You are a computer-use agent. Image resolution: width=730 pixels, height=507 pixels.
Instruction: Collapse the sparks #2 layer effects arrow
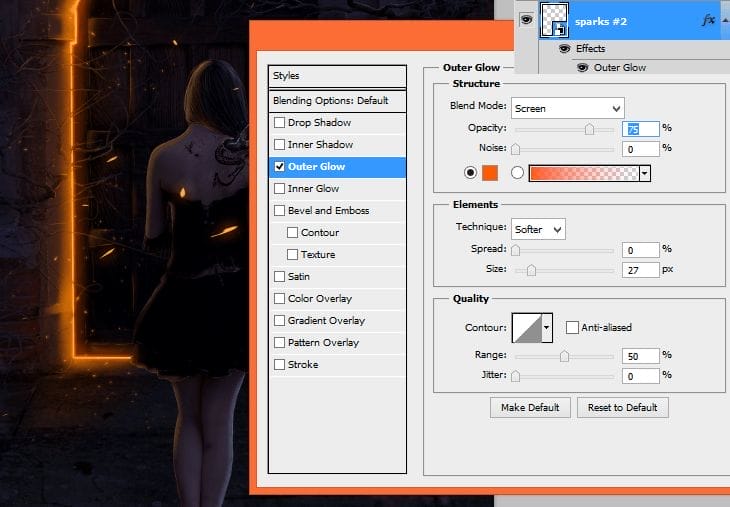tap(725, 20)
